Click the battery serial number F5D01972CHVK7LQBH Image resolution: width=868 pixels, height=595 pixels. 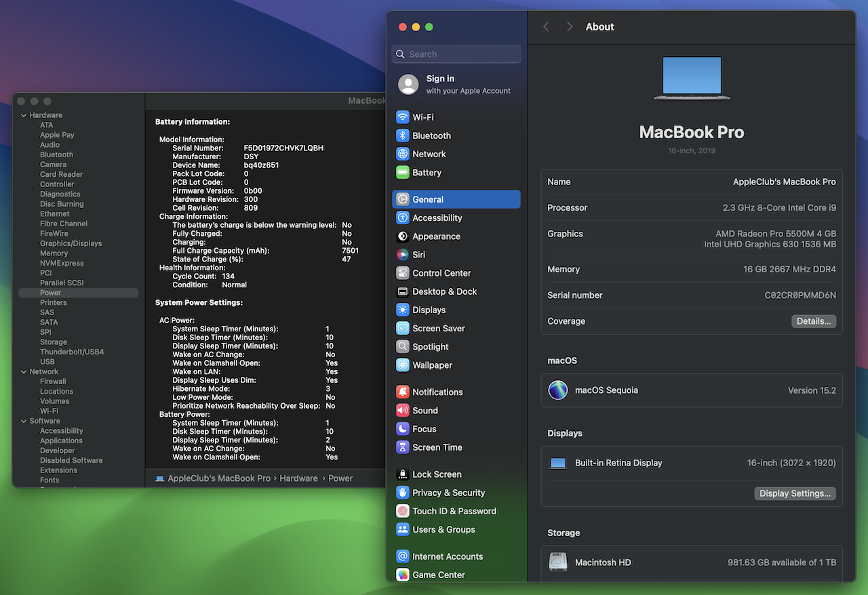tap(283, 148)
